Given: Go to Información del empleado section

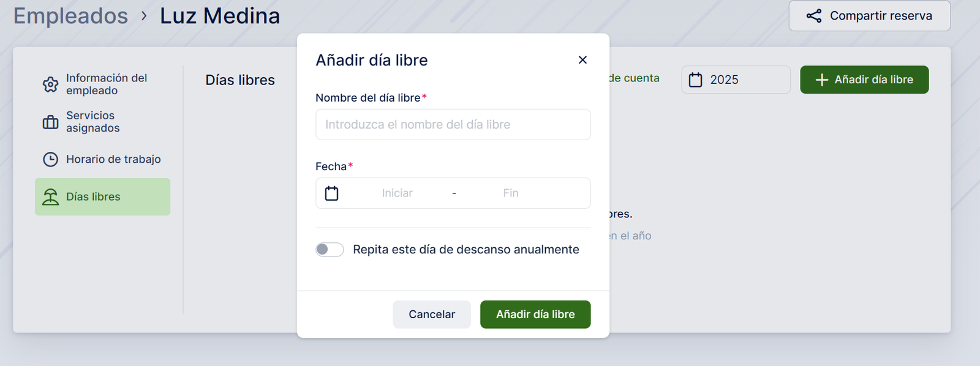Looking at the screenshot, I should click(x=107, y=84).
